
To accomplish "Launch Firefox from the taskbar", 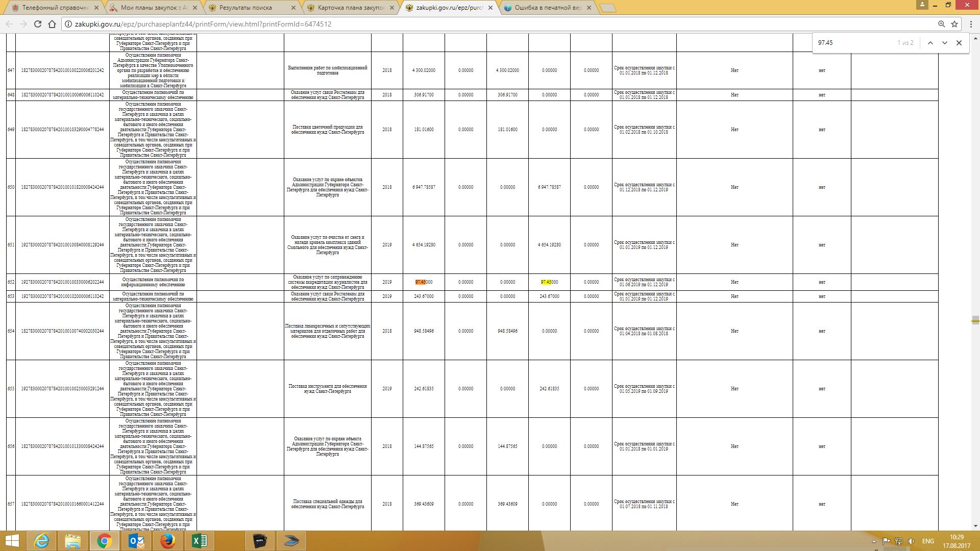I will tap(167, 541).
